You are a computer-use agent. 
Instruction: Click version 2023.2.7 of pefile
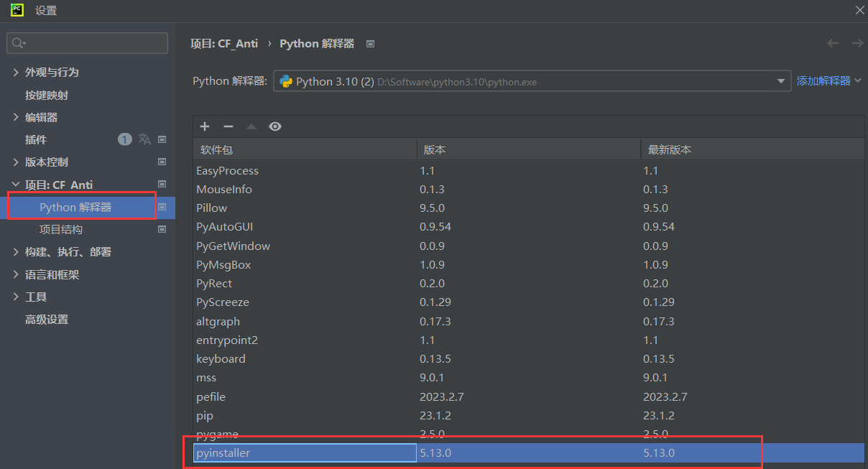[x=442, y=397]
